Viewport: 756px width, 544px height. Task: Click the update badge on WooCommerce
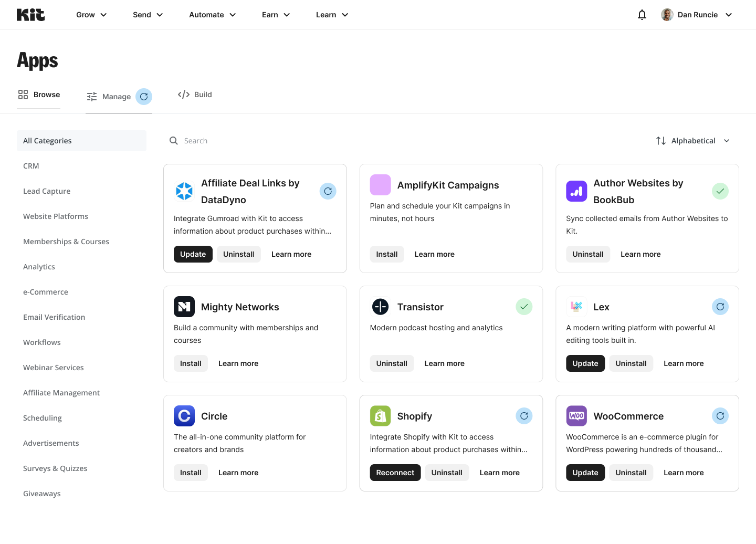(720, 416)
